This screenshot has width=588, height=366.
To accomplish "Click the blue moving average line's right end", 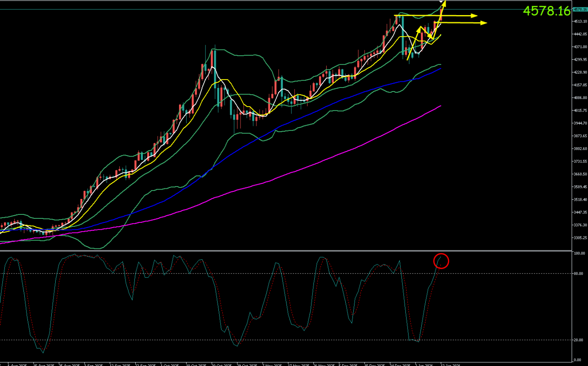I will tap(440, 69).
